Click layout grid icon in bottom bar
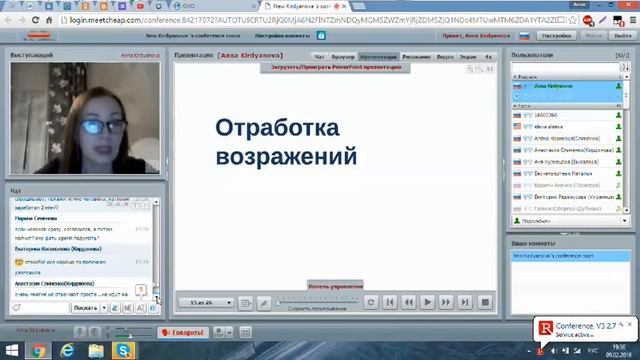Viewport: 640px width, 360px height. (x=245, y=332)
